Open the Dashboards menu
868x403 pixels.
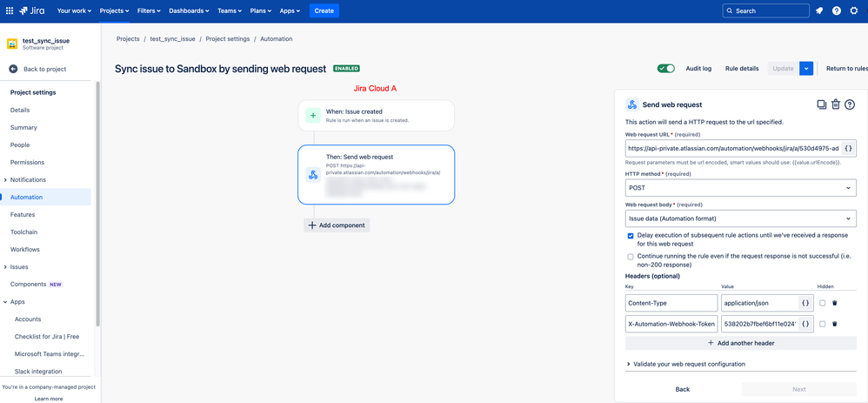coord(190,10)
